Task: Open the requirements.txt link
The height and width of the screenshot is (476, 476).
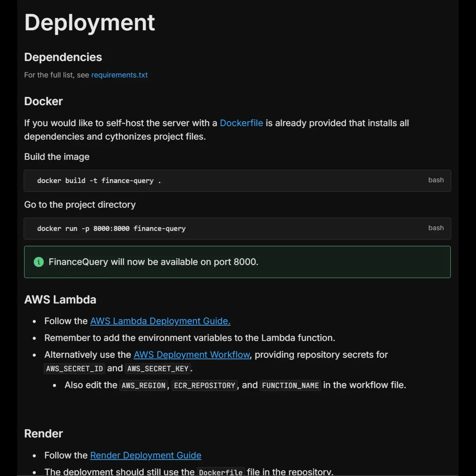Action: point(119,75)
